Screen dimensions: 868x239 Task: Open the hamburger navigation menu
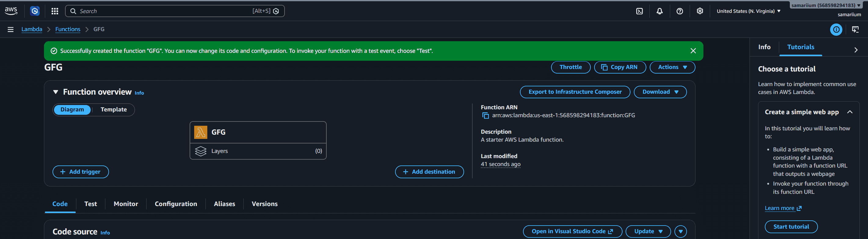point(10,29)
